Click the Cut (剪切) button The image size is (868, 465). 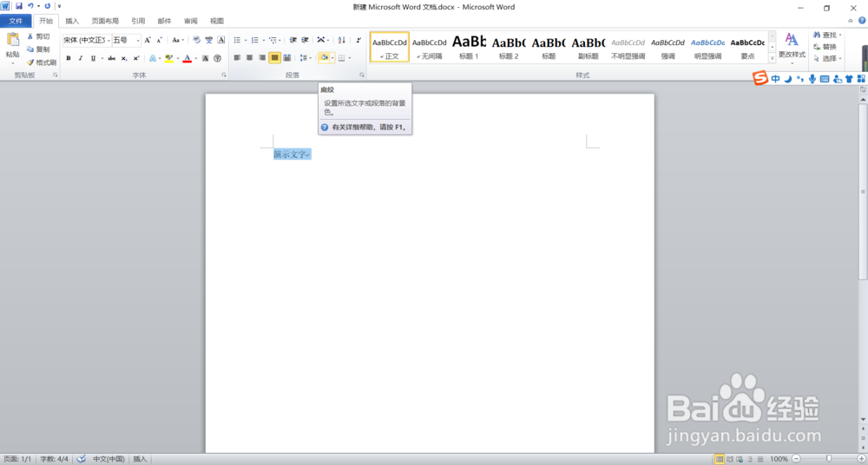(x=39, y=36)
